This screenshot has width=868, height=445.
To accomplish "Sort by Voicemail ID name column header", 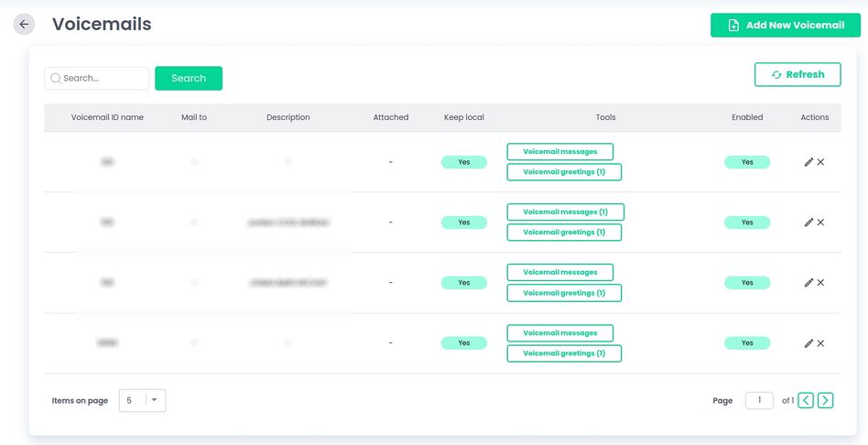I will click(x=107, y=117).
